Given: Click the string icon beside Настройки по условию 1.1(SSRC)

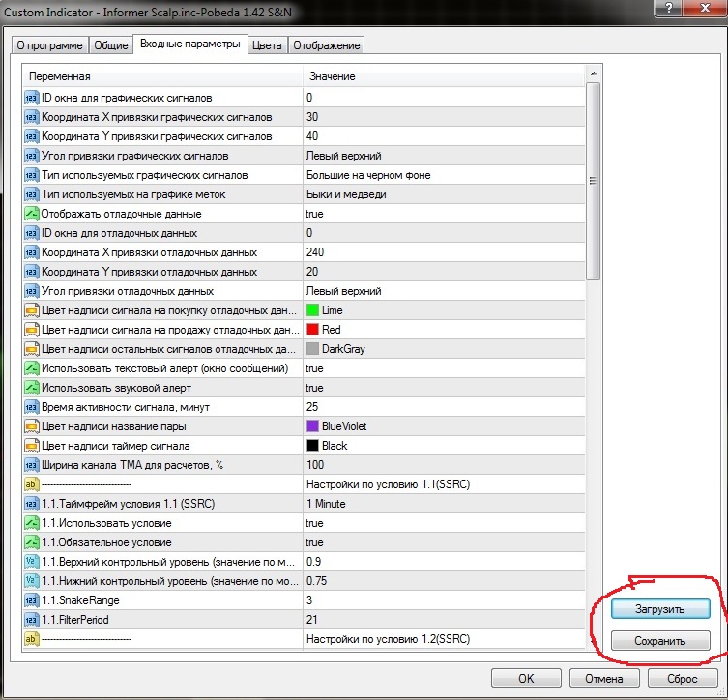Looking at the screenshot, I should tap(31, 485).
